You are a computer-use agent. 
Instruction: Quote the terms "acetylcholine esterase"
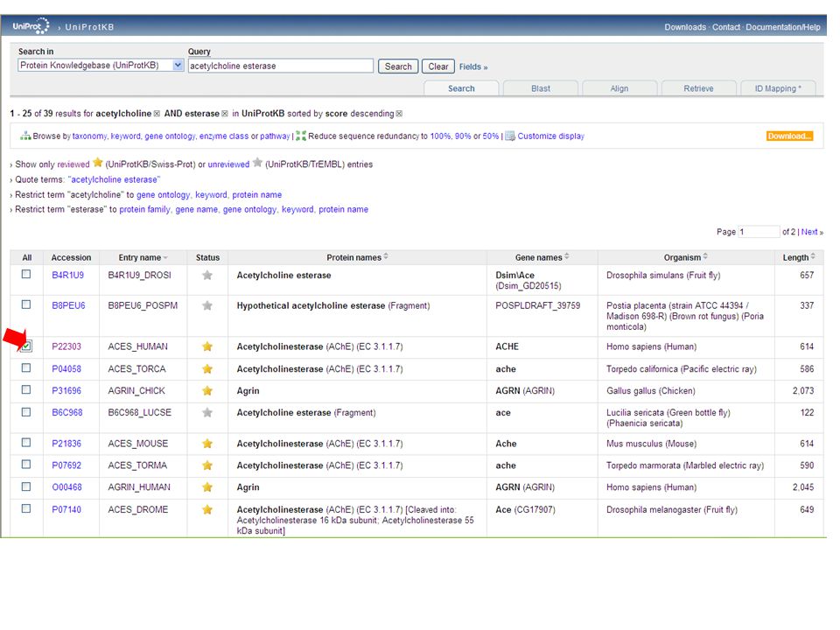[x=114, y=179]
